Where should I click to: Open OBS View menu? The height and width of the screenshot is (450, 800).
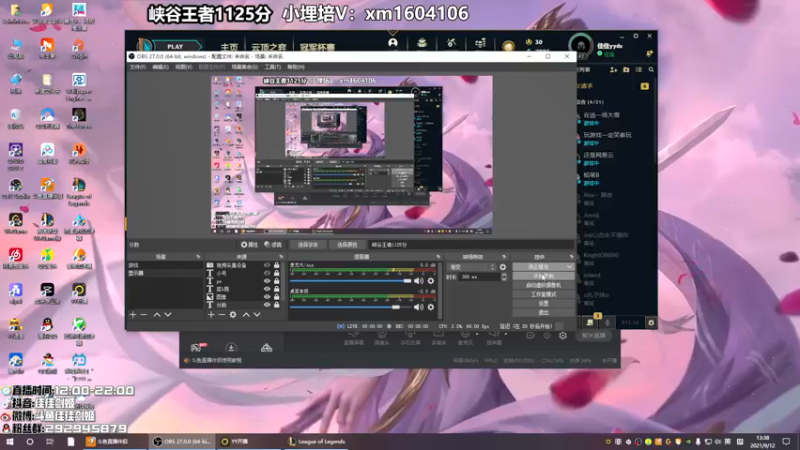[x=183, y=67]
